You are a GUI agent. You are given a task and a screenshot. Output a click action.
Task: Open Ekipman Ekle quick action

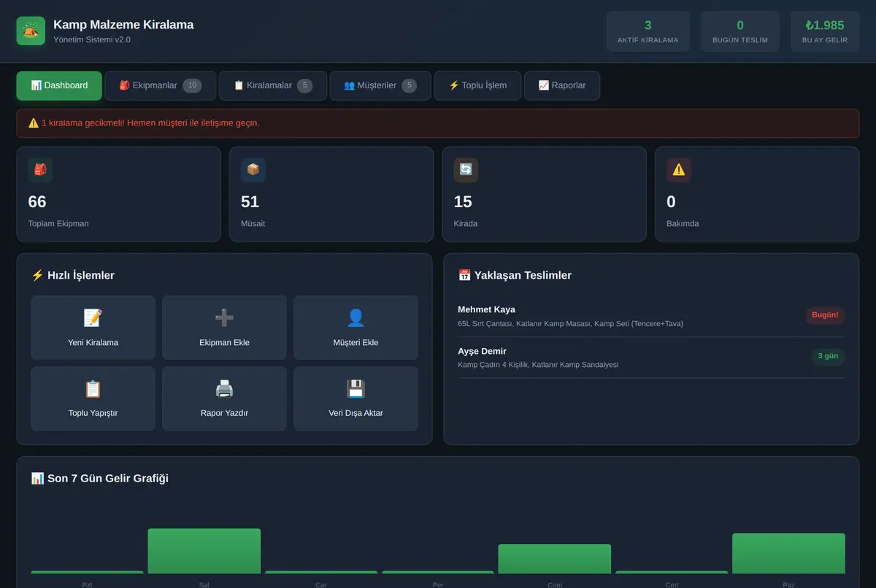pos(224,328)
